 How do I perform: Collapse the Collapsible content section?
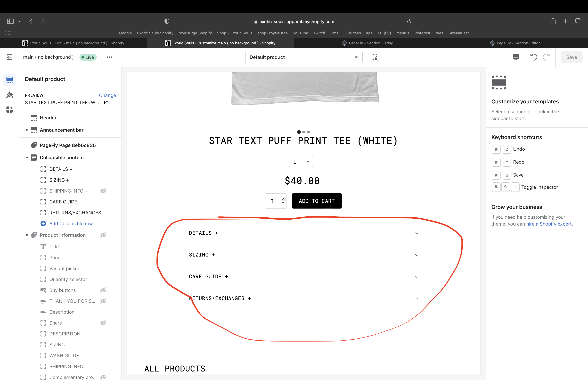27,158
